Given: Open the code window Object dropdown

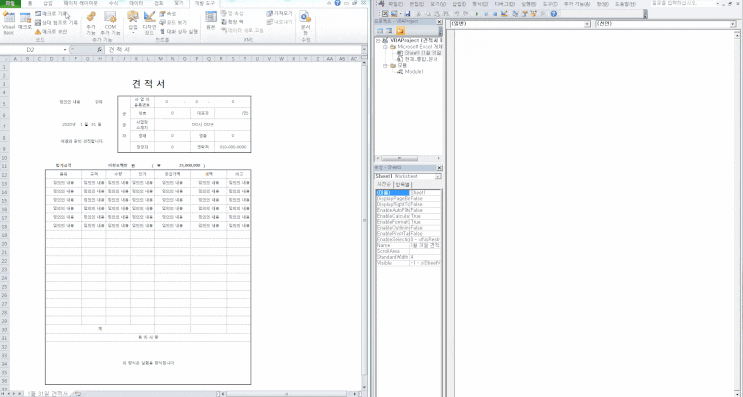Looking at the screenshot, I should (588, 24).
